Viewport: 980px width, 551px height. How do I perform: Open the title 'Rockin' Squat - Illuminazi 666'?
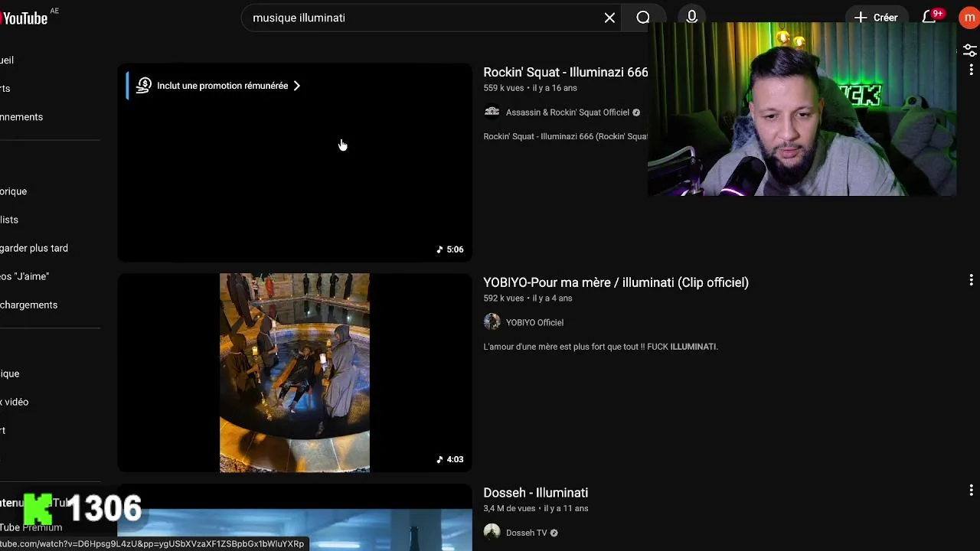coord(566,72)
